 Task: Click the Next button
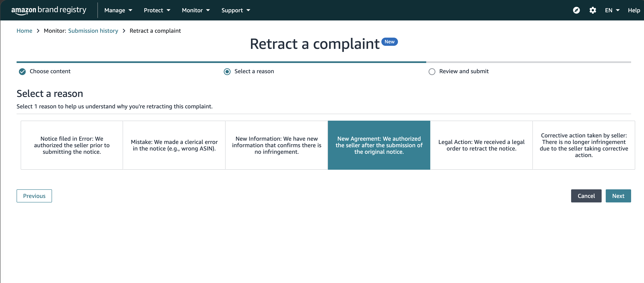pos(618,196)
